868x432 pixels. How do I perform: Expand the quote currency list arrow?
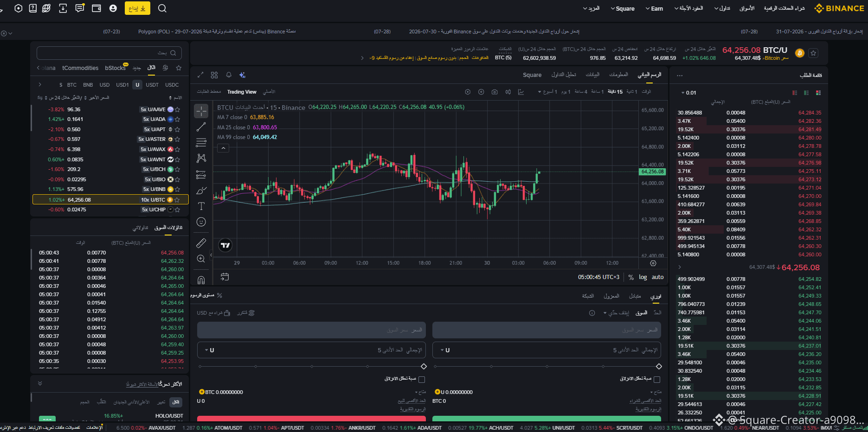pos(40,85)
